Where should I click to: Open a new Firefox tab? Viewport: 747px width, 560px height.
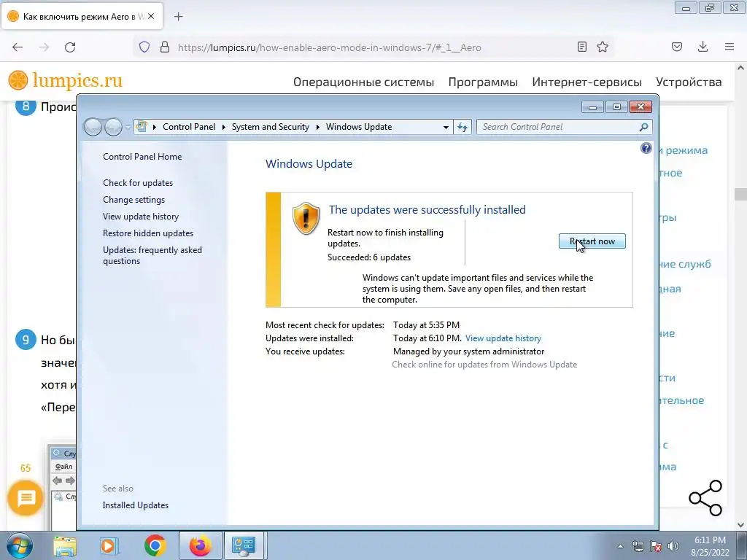[x=178, y=17]
